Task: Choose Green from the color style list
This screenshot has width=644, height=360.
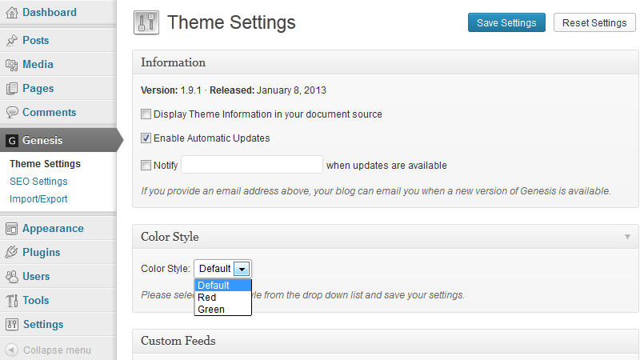Action: (x=223, y=309)
